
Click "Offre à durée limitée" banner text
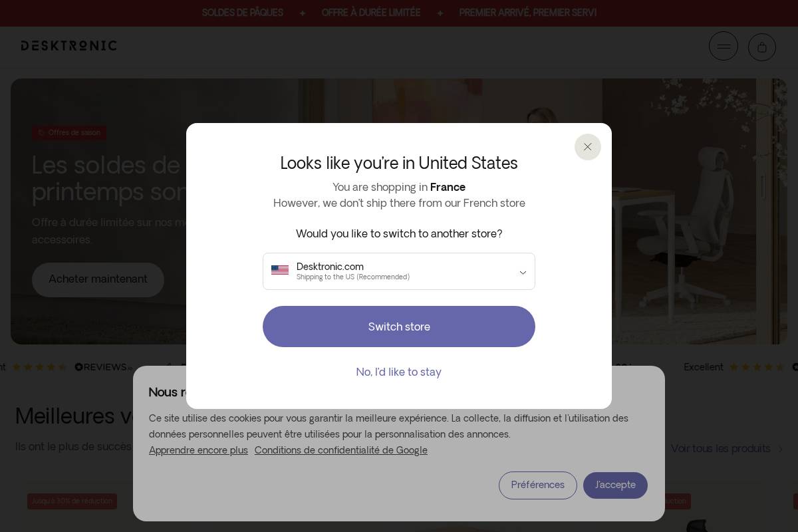(x=371, y=13)
